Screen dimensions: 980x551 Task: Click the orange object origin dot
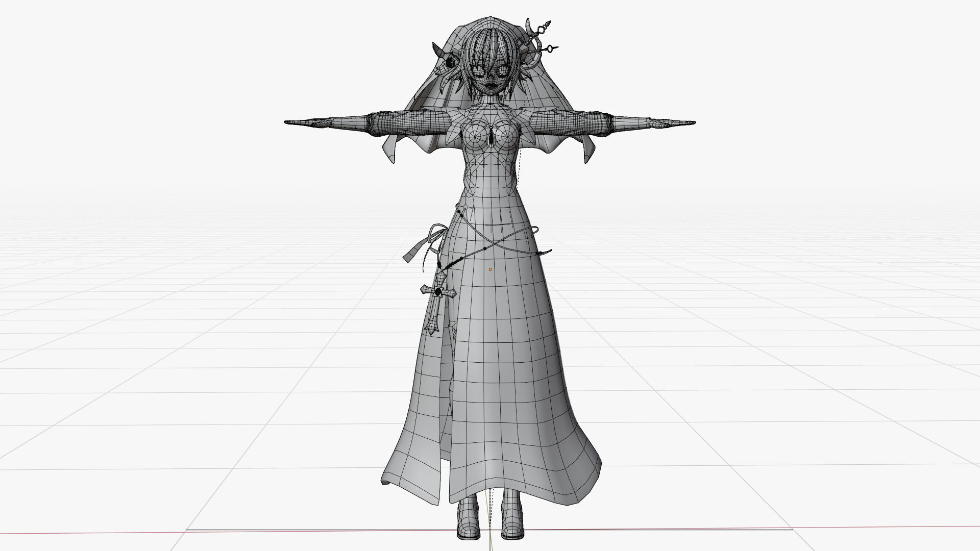coord(490,269)
